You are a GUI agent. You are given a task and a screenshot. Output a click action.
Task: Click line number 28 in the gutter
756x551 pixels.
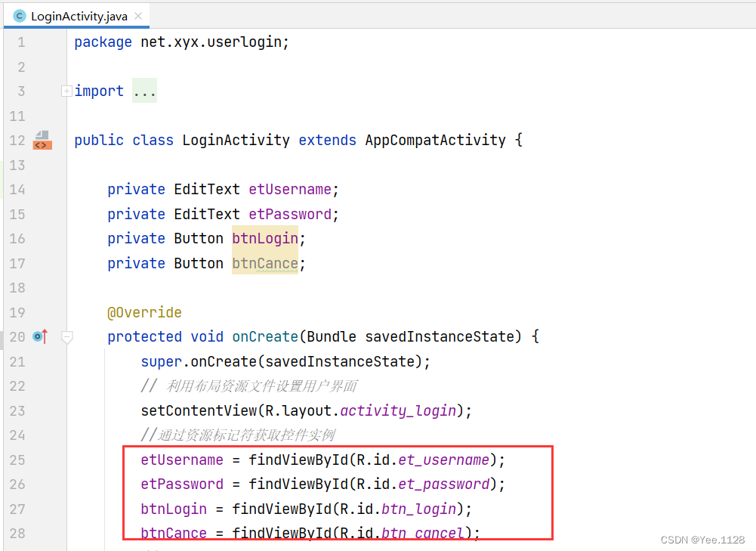tap(17, 533)
